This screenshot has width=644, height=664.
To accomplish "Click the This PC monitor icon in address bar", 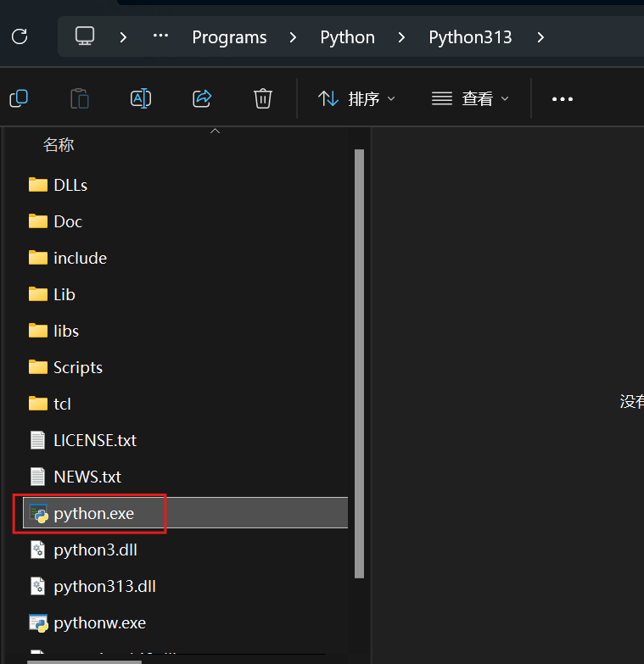I will click(85, 36).
